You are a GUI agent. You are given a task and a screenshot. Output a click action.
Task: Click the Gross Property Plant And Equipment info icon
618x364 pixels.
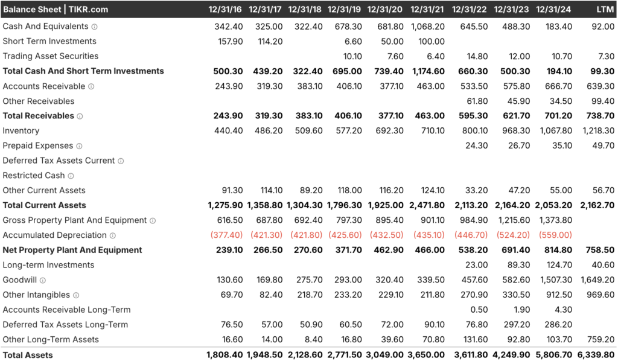tap(153, 220)
